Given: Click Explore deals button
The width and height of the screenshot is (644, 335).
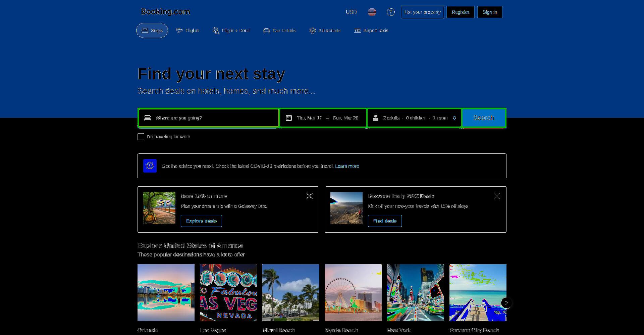Looking at the screenshot, I should tap(201, 221).
